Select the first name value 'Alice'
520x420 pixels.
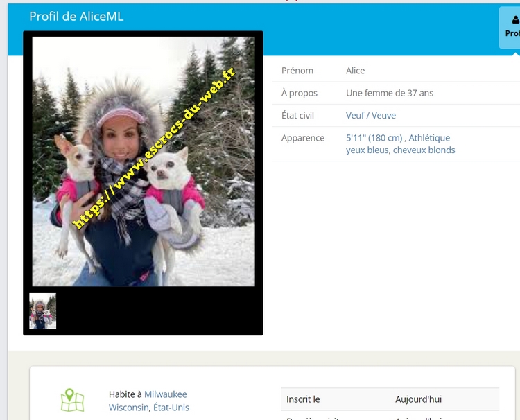pos(355,71)
